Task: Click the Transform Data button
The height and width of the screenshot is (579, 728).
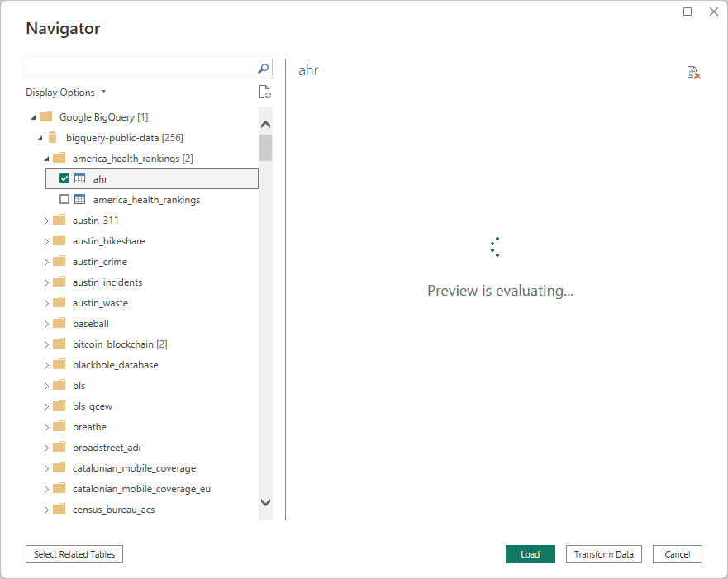Action: point(603,554)
